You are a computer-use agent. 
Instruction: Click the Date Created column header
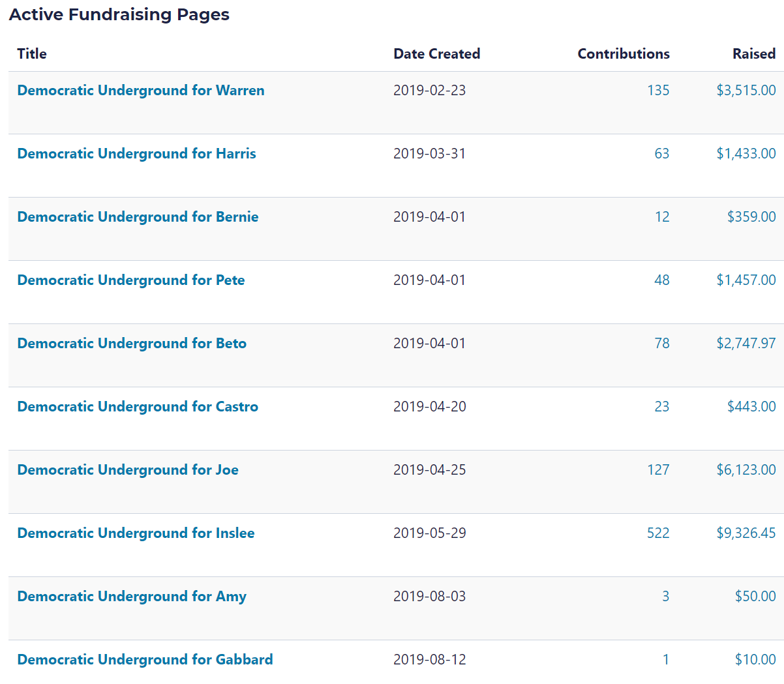click(x=436, y=54)
